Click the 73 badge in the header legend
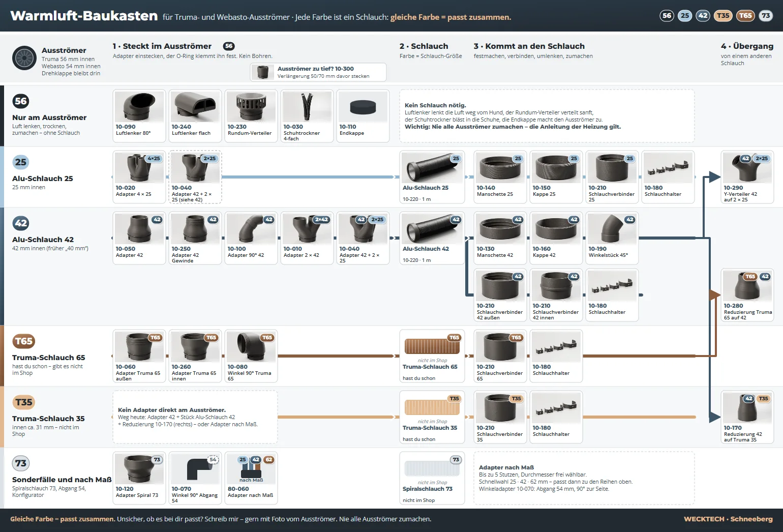The width and height of the screenshot is (783, 532). coord(766,16)
